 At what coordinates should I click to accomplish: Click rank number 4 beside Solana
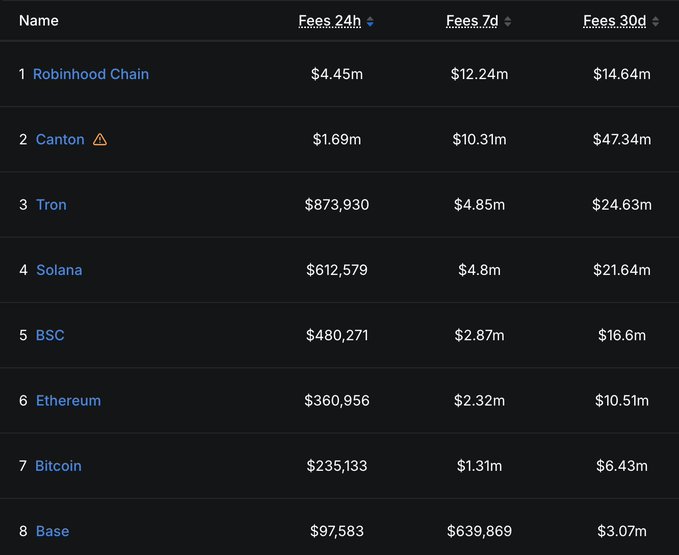click(23, 270)
